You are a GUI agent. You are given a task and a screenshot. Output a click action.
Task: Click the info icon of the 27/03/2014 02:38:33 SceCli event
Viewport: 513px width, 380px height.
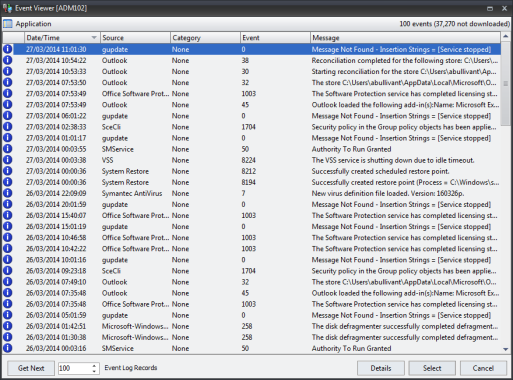click(7, 127)
